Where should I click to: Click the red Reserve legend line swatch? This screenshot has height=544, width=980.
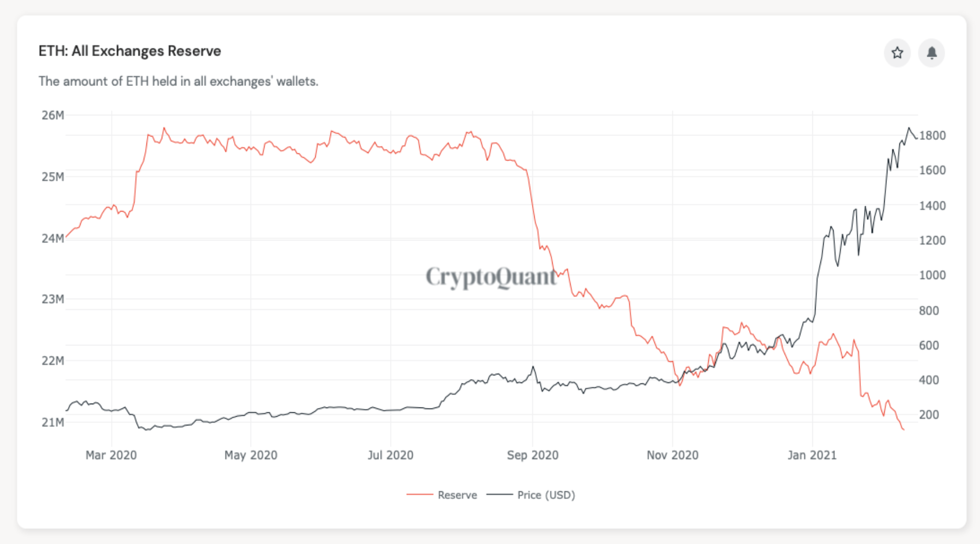pyautogui.click(x=420, y=494)
